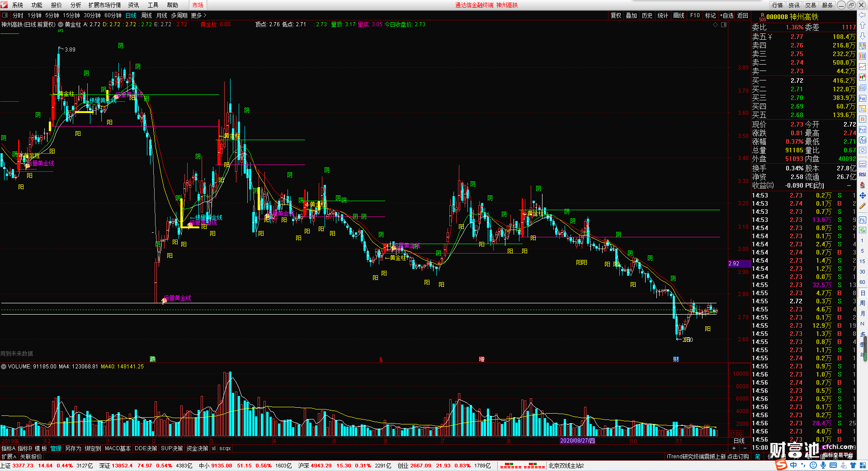Screen dimensions: 868x471
Task: Click the green refresh icon in sidebar
Action: pyautogui.click(x=863, y=230)
